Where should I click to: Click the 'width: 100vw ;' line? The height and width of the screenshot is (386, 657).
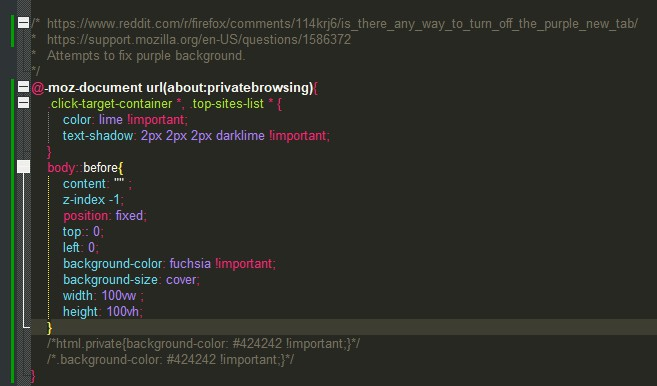tap(103, 295)
